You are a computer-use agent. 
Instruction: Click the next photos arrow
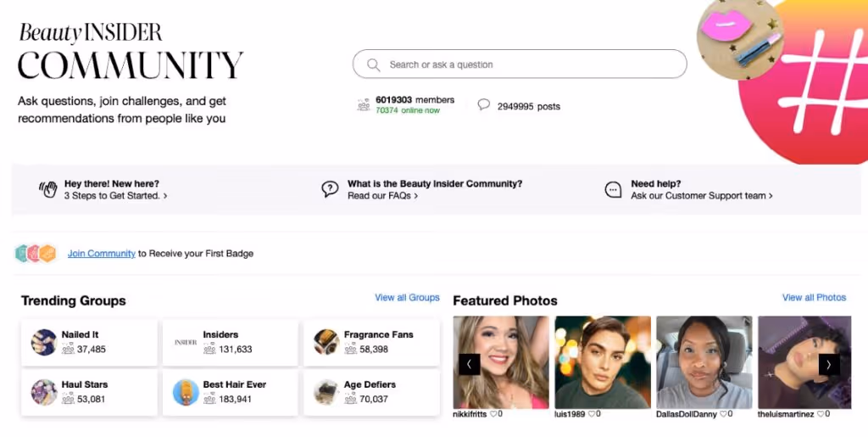coord(829,364)
